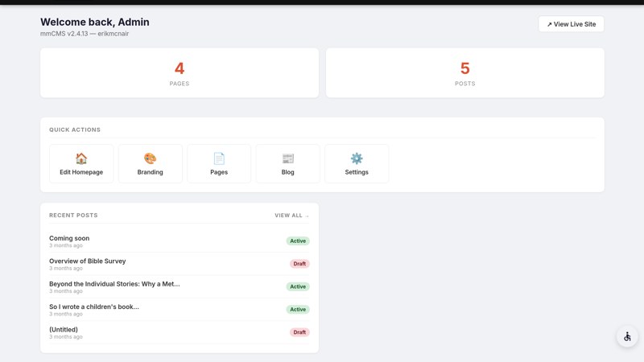Click the "Branding" label text

click(x=150, y=172)
